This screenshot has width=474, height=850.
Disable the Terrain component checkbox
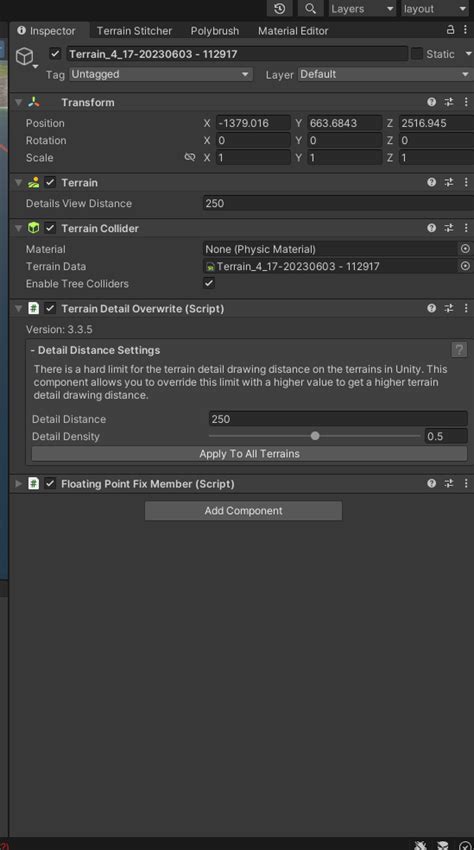[x=50, y=183]
